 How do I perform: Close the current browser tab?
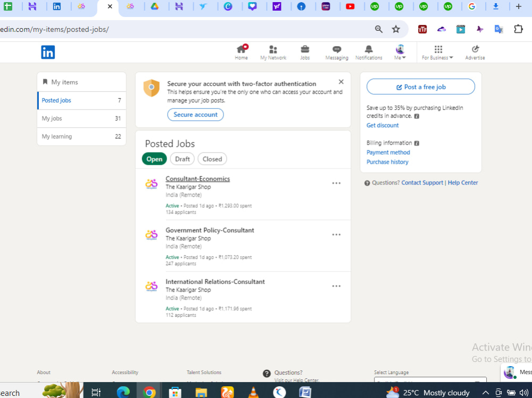pos(110,6)
